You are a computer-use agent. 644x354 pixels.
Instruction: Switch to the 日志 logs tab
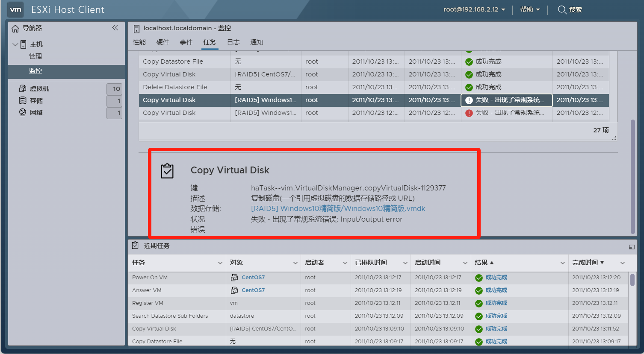pos(233,42)
